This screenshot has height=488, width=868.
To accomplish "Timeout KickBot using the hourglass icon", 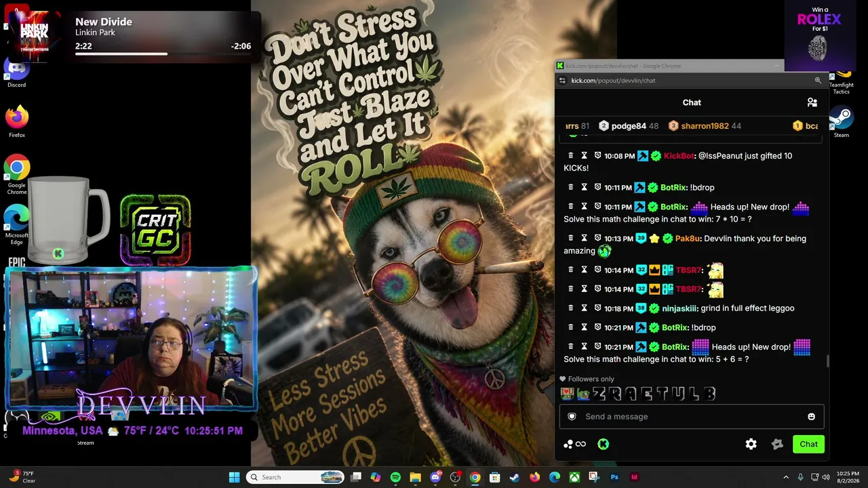I will point(584,155).
